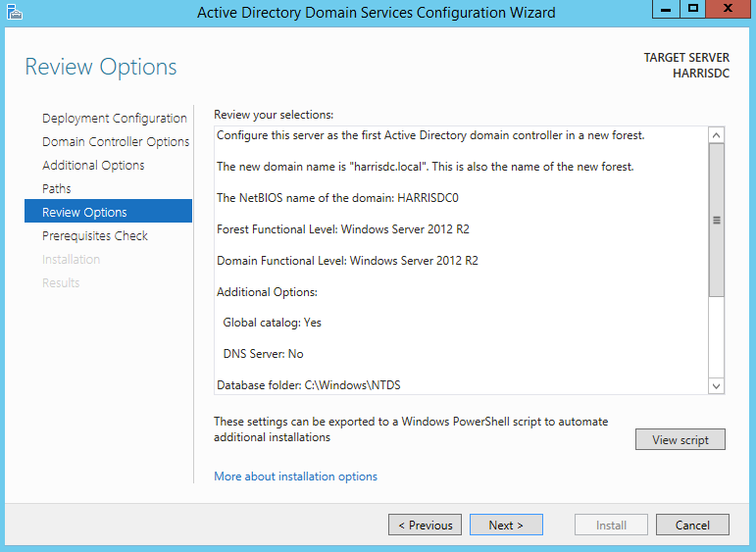Screen dimensions: 756x552
Task: Click the greyed-out Install button
Action: [x=611, y=525]
